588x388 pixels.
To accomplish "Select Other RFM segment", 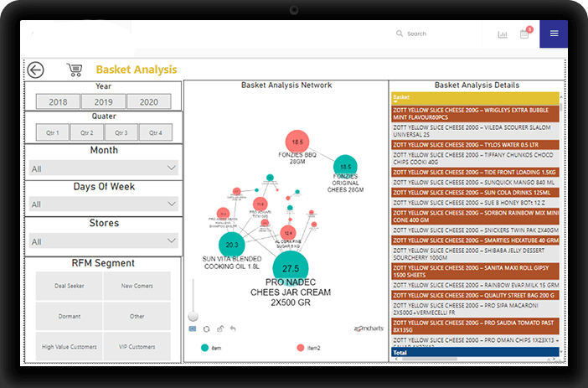I will (x=137, y=316).
